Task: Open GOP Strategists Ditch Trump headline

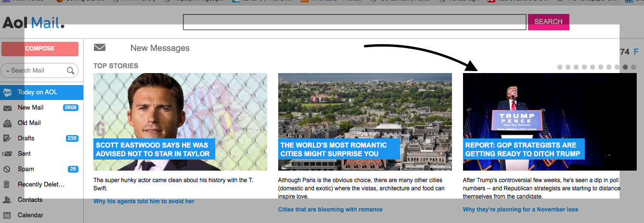Action: (x=524, y=149)
